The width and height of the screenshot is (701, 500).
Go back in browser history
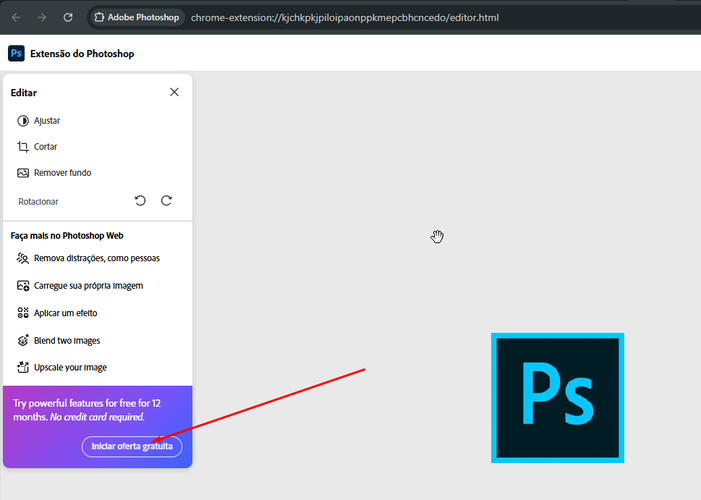click(x=16, y=18)
